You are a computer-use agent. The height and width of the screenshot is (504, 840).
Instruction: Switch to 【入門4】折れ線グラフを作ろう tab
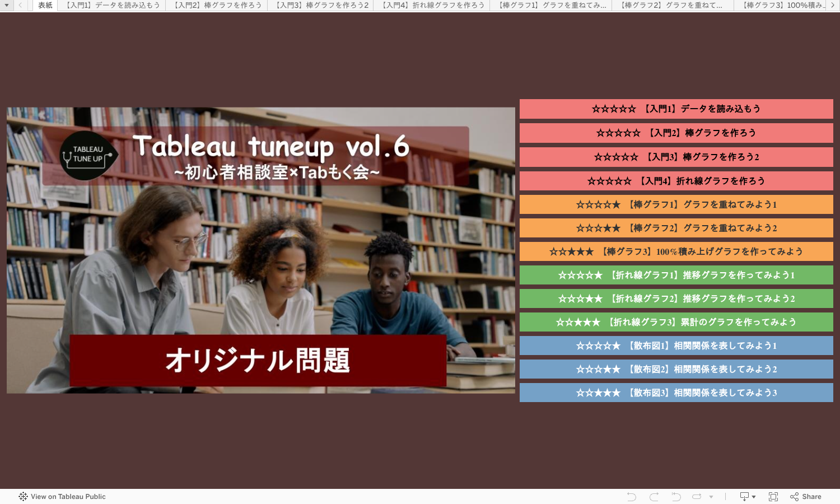pyautogui.click(x=432, y=5)
